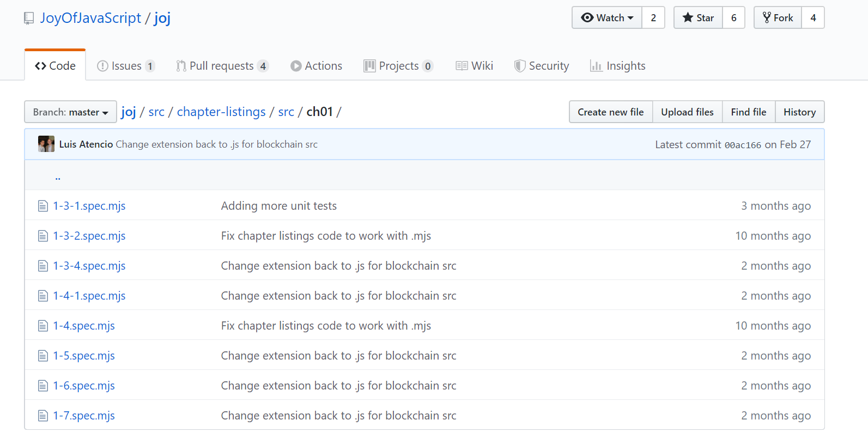The image size is (868, 432).
Task: Click the Insights bar graph icon
Action: pyautogui.click(x=596, y=66)
